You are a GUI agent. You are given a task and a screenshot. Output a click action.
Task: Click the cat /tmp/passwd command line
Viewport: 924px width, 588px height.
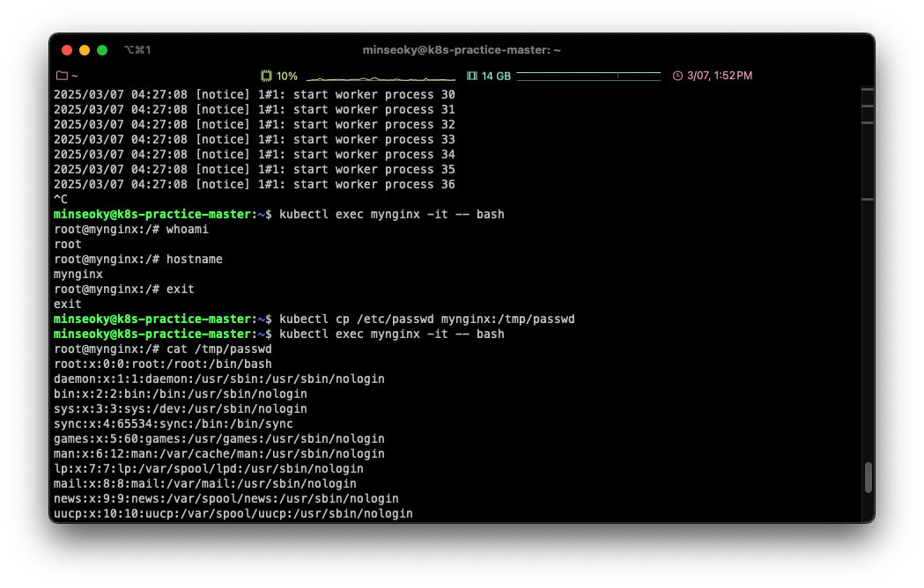(x=219, y=349)
